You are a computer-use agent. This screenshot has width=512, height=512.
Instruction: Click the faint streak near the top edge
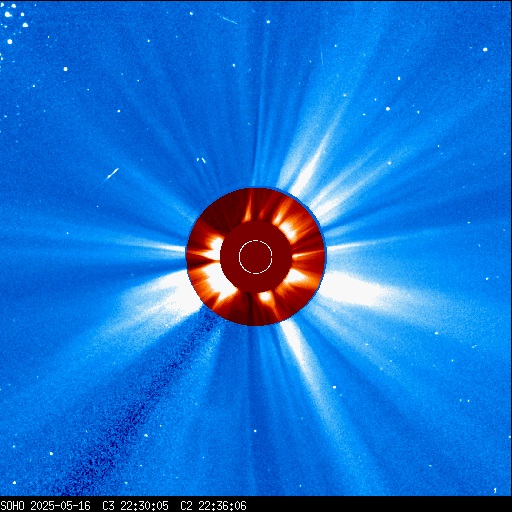pos(229,20)
